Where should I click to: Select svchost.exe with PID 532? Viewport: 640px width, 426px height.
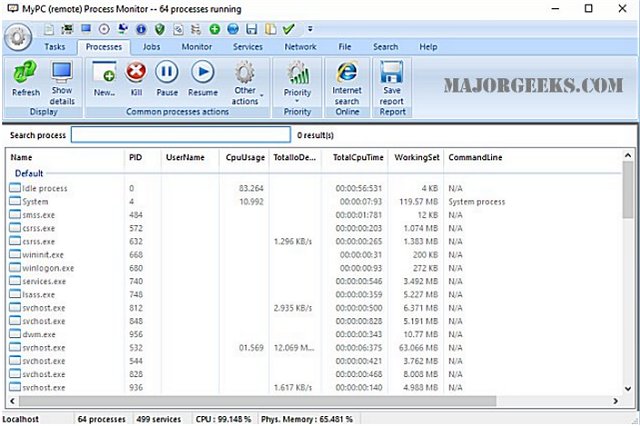coord(314,348)
